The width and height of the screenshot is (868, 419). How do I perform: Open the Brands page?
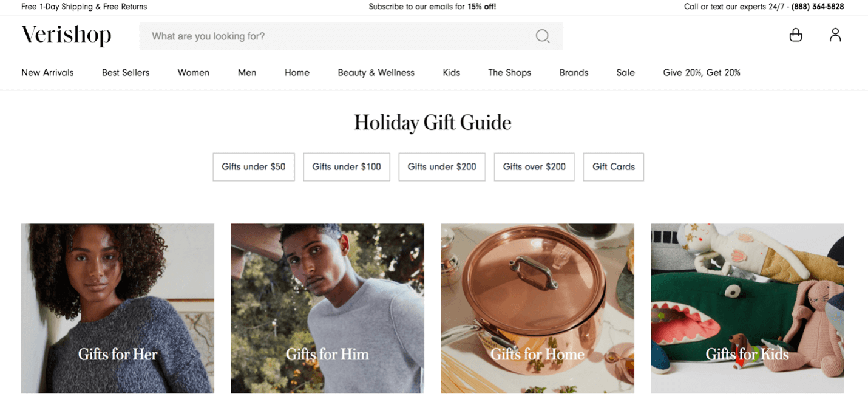click(x=573, y=72)
